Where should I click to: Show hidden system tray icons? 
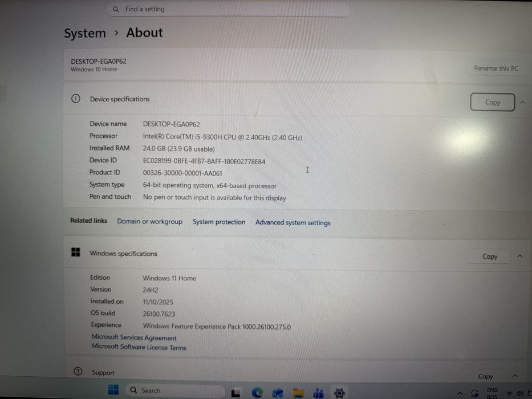coord(460,393)
